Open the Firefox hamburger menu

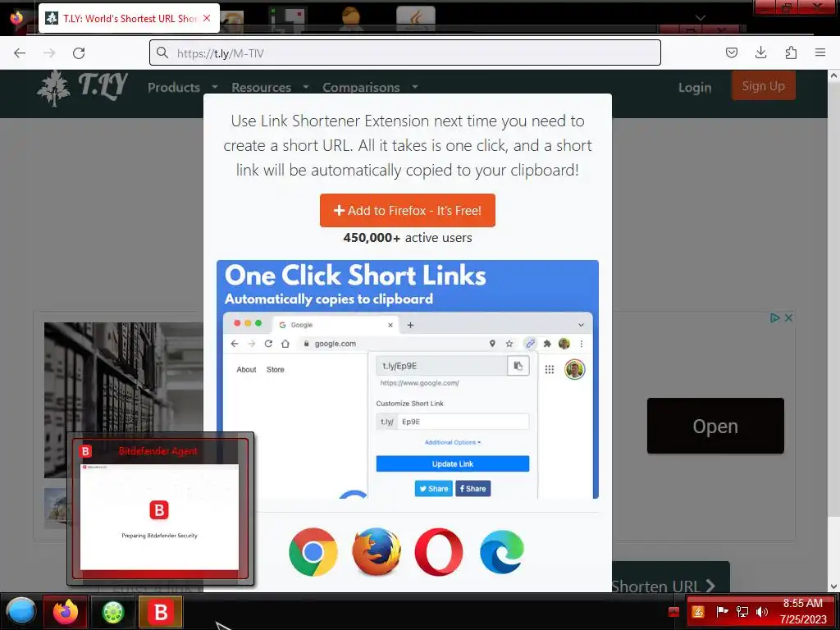tap(820, 52)
